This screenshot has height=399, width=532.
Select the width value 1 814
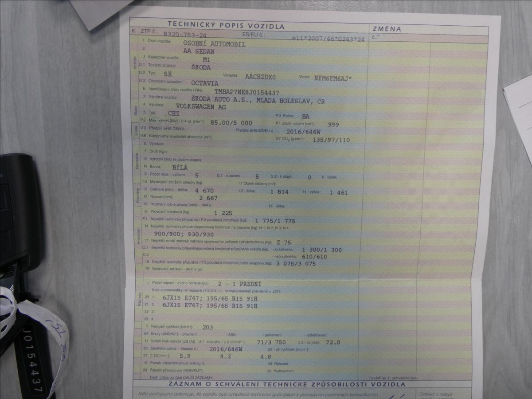pos(279,192)
